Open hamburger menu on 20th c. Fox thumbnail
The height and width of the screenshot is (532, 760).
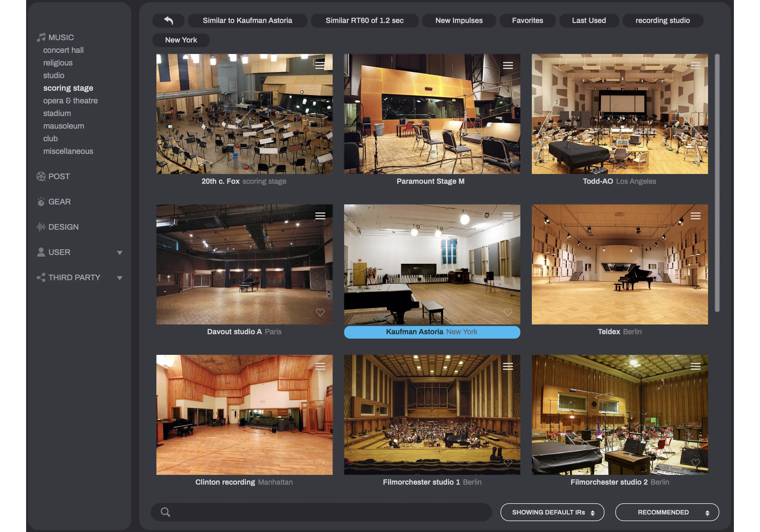[320, 65]
